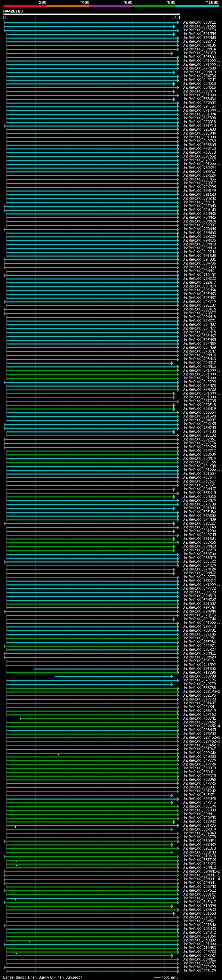Click hit UniRef100_A7PXR9

tap(199, 967)
